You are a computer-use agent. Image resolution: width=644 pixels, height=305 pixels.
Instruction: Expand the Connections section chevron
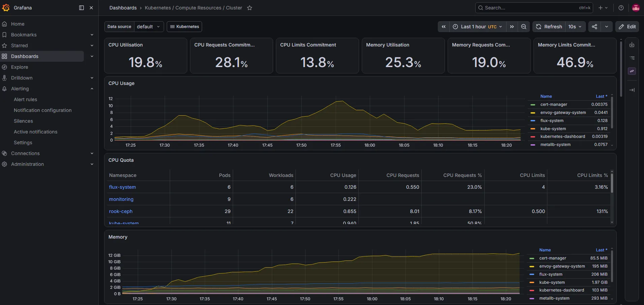click(x=92, y=153)
